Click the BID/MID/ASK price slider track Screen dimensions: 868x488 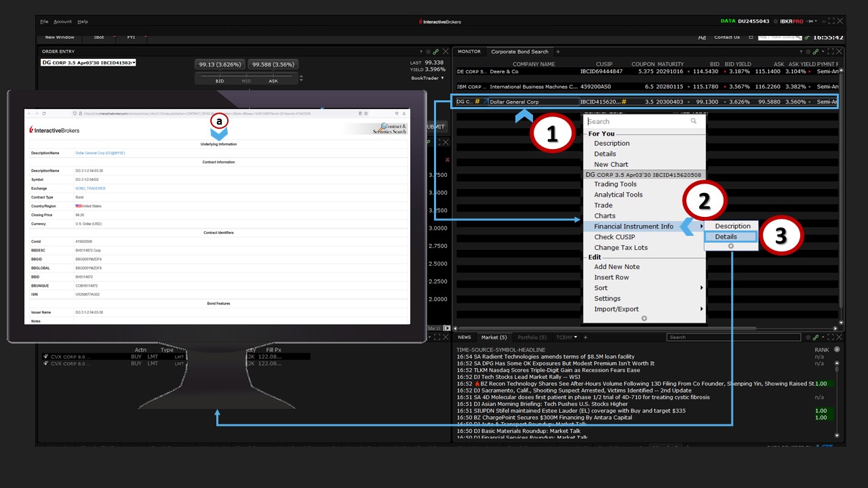(x=246, y=76)
